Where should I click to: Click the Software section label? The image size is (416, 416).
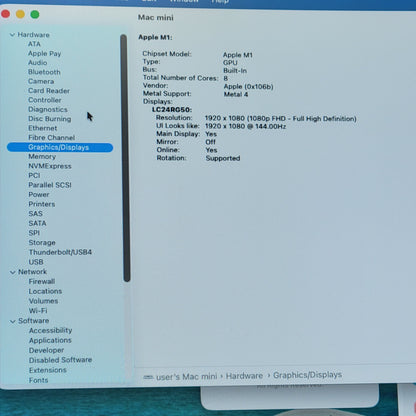34,321
